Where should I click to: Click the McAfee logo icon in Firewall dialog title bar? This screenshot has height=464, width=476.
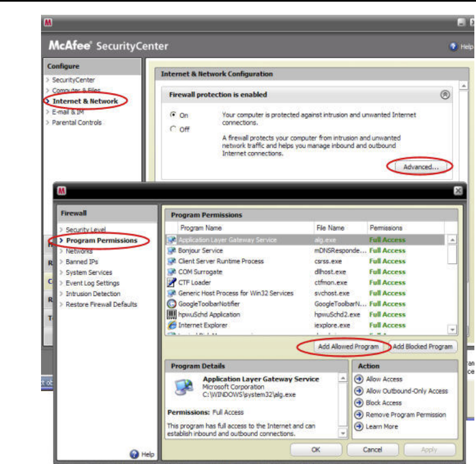(x=62, y=191)
